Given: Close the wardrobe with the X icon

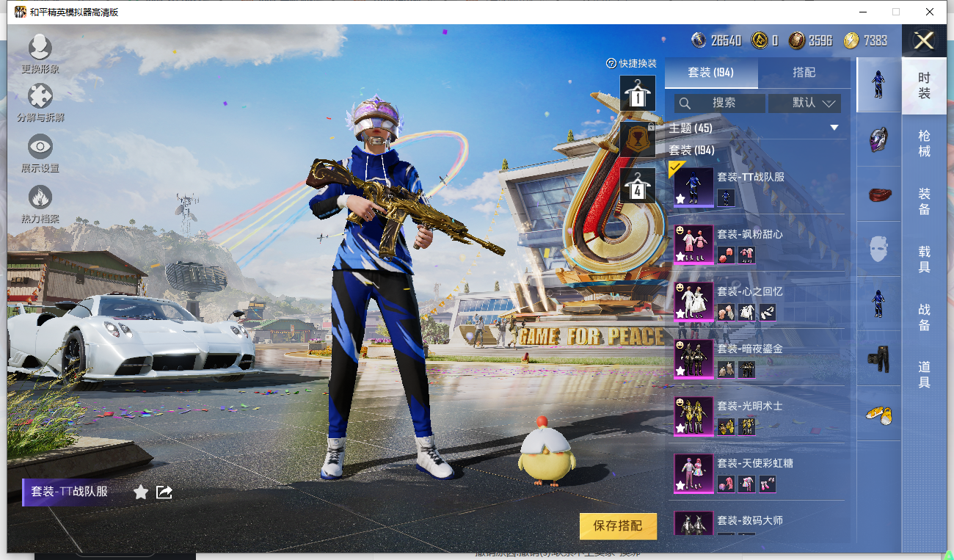Looking at the screenshot, I should 924,40.
